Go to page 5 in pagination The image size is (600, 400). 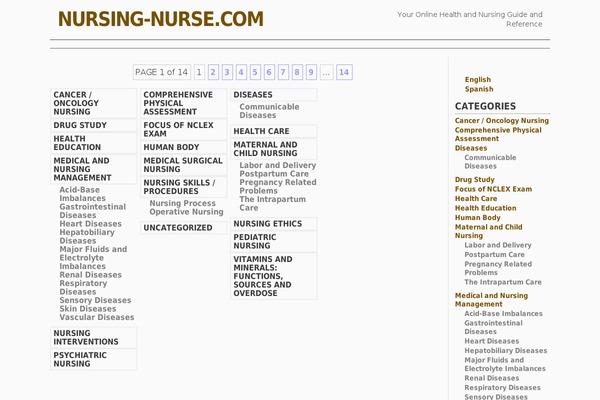click(x=255, y=72)
